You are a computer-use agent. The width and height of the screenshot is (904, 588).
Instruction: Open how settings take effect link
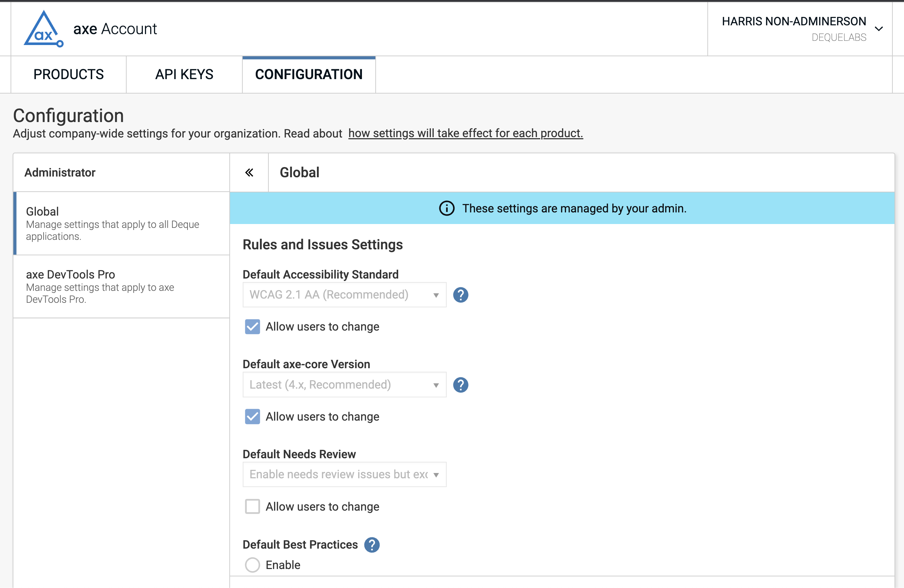(x=465, y=133)
